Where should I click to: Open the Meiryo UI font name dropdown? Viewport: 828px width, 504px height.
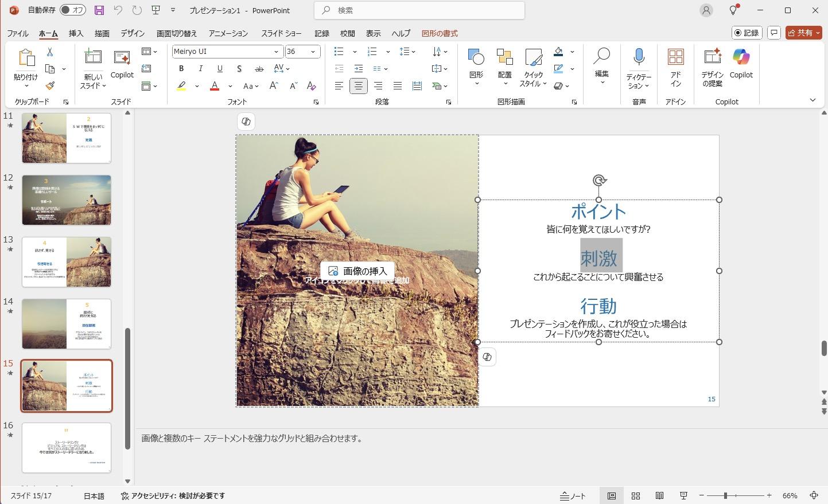(277, 52)
